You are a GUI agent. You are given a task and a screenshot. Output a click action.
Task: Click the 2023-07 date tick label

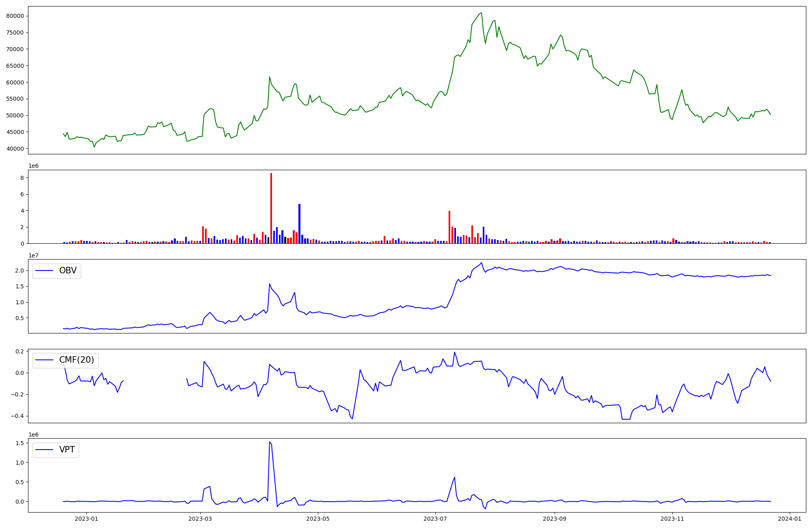436,518
